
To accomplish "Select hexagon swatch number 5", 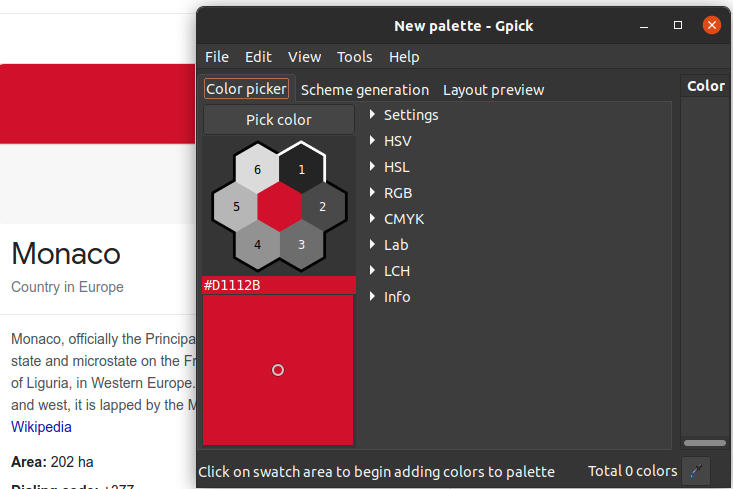I will click(x=236, y=206).
